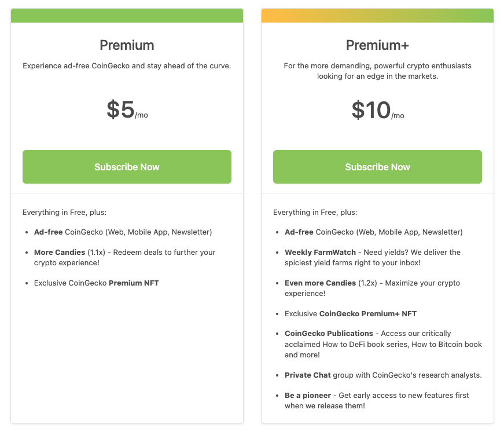504x435 pixels.
Task: Click Ad-free CoinGecko feature in Premium+ list
Action: click(x=373, y=232)
